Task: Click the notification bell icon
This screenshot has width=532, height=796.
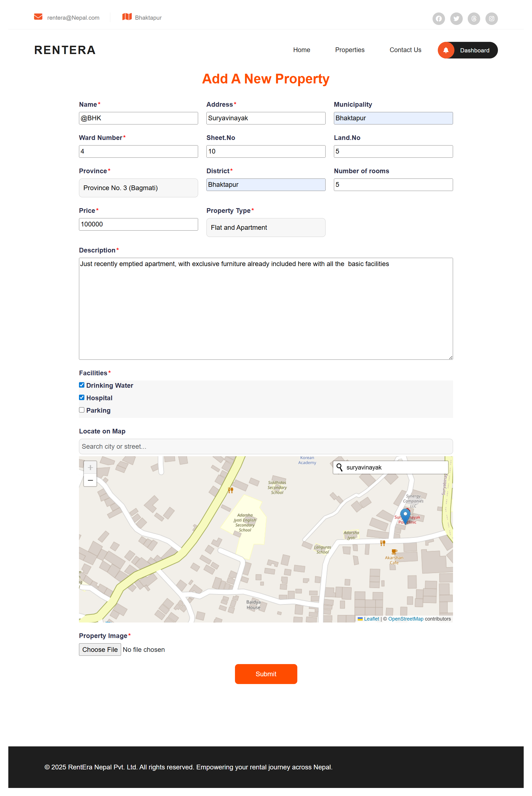Action: [x=446, y=50]
